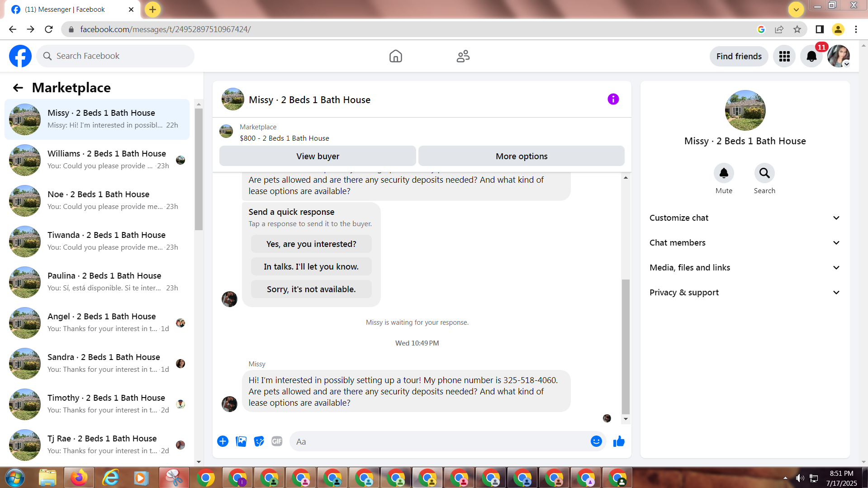868x488 pixels.
Task: Open the volume control in system tray
Action: point(800,478)
